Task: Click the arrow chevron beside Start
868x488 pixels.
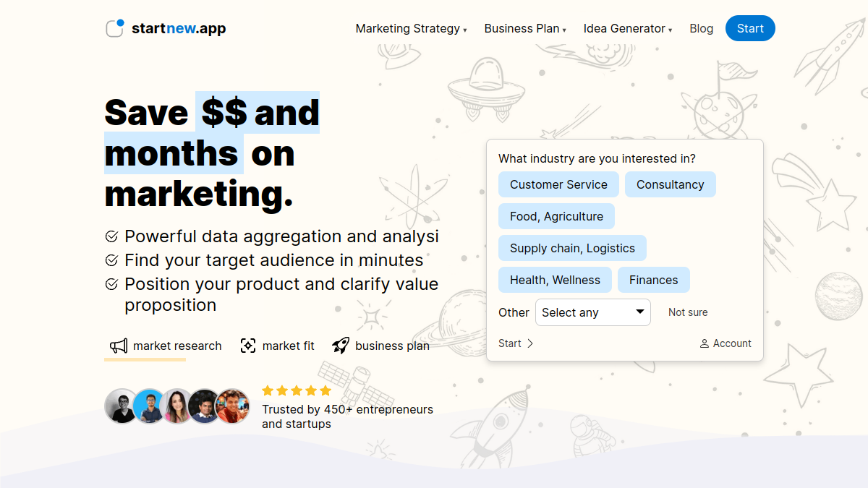Action: tap(529, 343)
